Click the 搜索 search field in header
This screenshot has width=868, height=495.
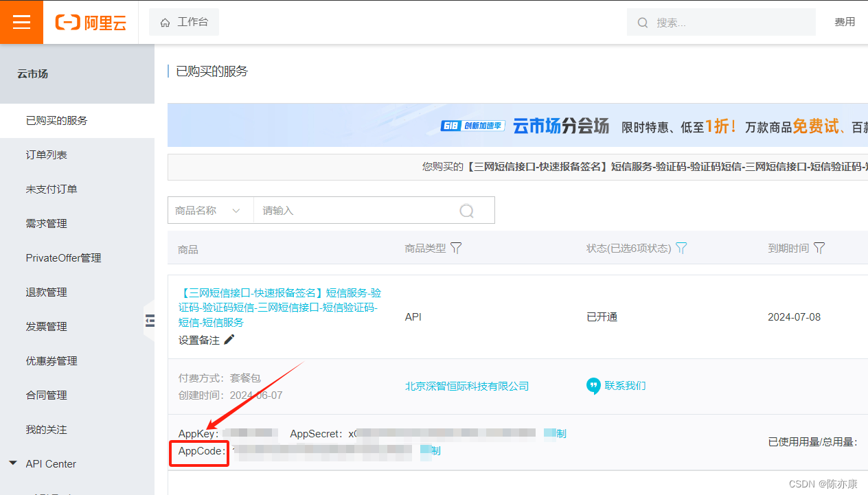tap(721, 23)
